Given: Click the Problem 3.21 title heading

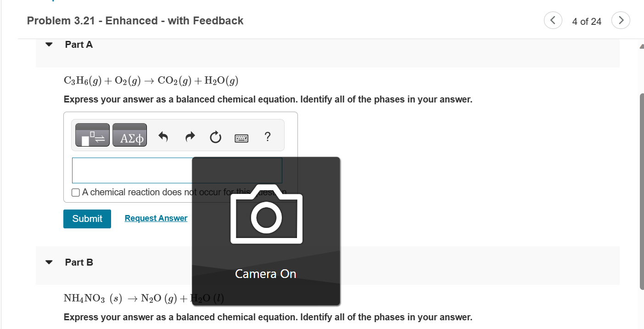Looking at the screenshot, I should tap(134, 20).
